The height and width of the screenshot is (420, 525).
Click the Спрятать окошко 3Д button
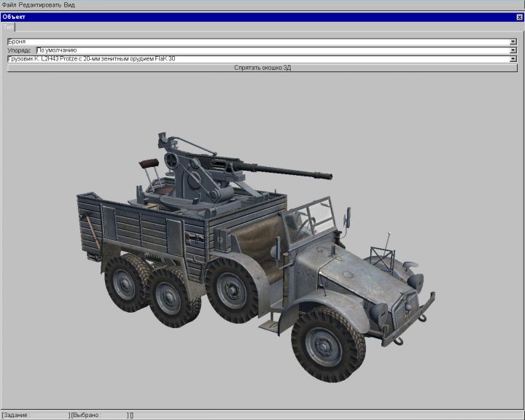(x=262, y=68)
